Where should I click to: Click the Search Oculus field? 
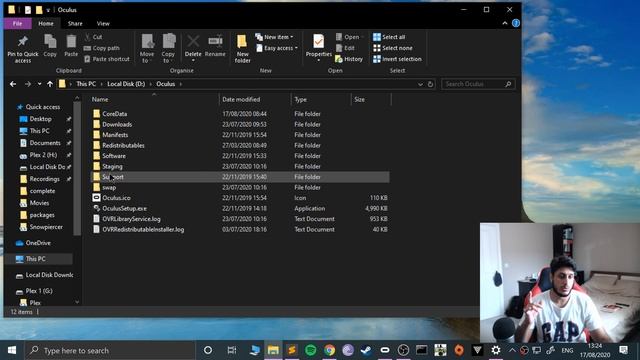pyautogui.click(x=478, y=84)
